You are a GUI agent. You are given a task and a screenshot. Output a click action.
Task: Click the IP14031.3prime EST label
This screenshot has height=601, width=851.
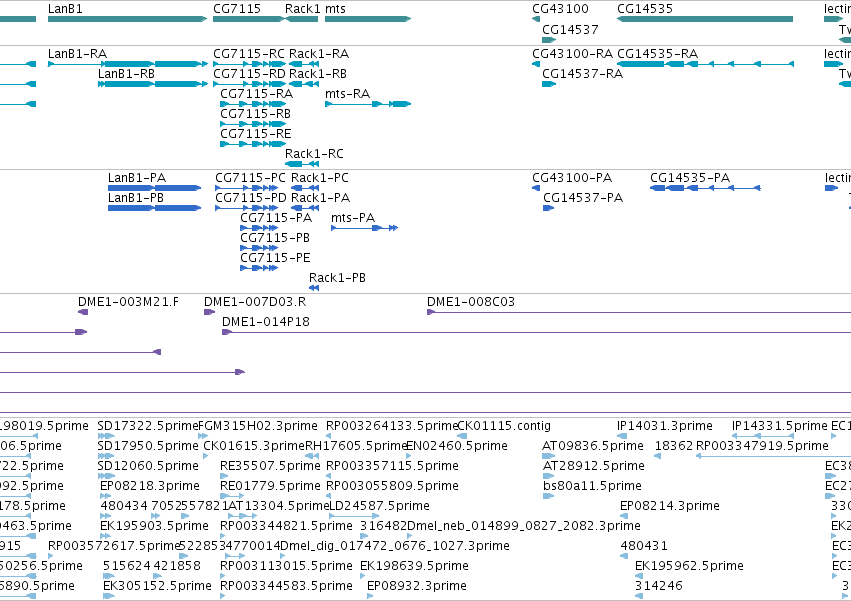tap(665, 426)
